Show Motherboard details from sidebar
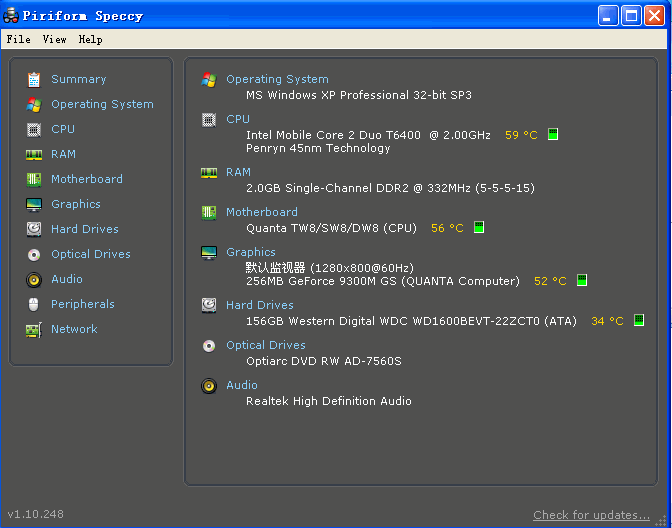This screenshot has height=528, width=672. click(87, 179)
